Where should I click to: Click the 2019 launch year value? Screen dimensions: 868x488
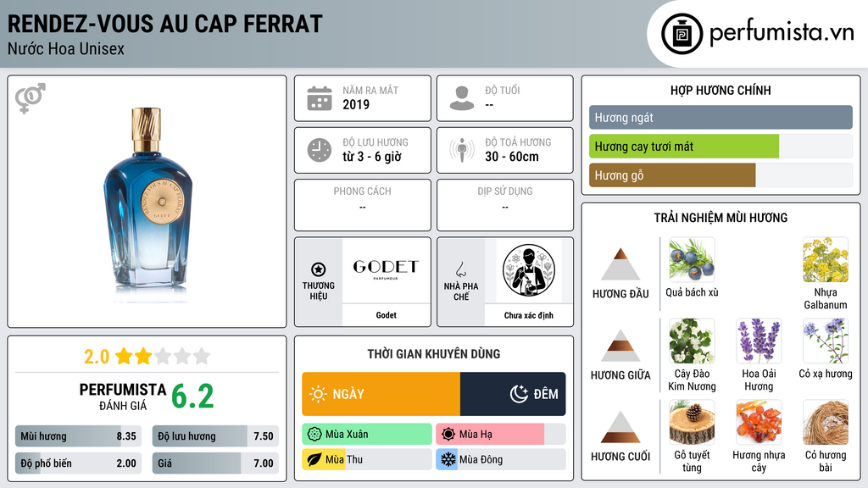coord(356,104)
